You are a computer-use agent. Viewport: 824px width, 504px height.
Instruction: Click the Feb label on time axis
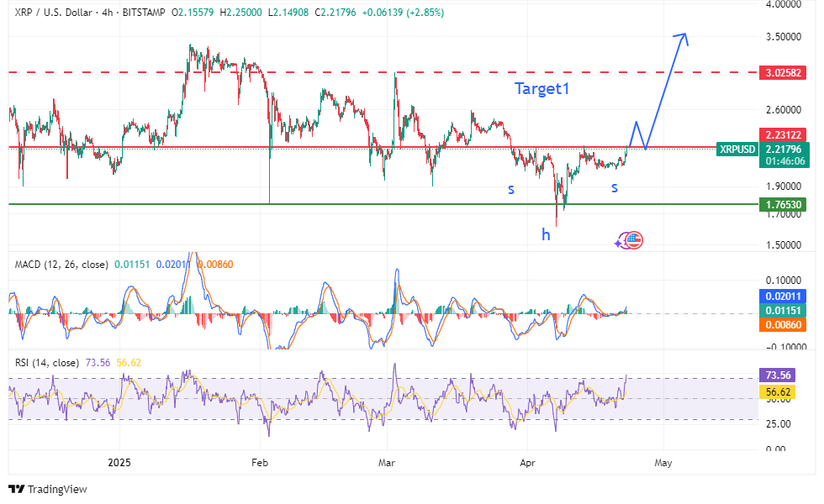(260, 463)
